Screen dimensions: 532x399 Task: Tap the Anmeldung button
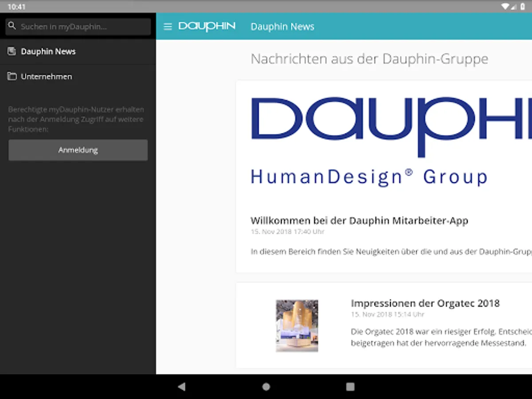[x=78, y=150]
